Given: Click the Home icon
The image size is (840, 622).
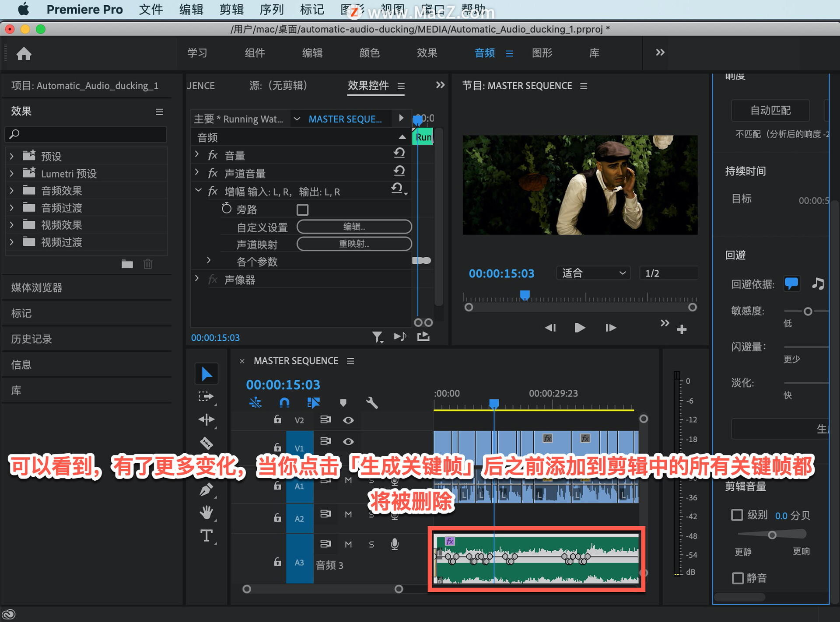Looking at the screenshot, I should click(x=24, y=53).
